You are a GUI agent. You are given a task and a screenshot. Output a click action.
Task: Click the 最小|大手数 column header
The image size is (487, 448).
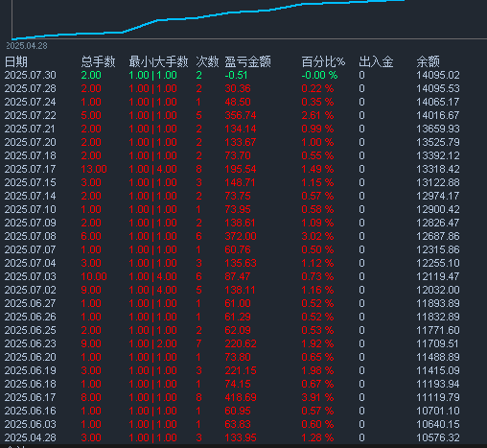tap(158, 61)
